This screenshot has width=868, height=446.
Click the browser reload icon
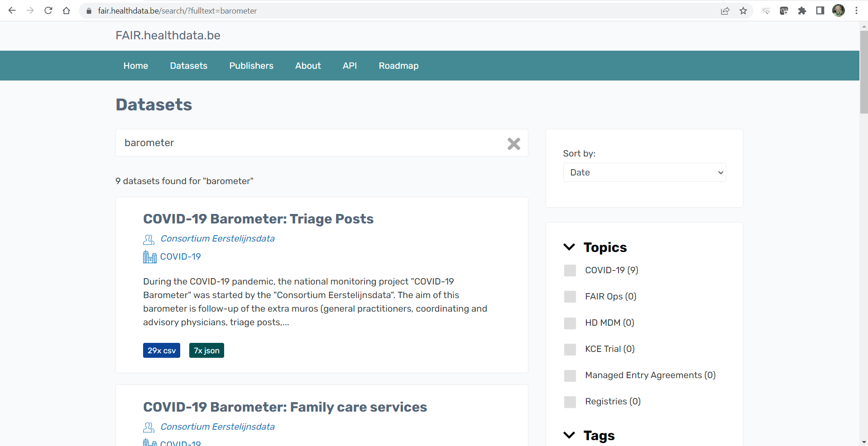click(x=48, y=10)
